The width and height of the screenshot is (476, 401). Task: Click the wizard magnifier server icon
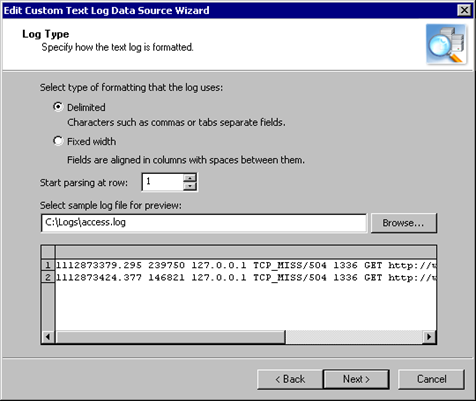click(x=446, y=44)
